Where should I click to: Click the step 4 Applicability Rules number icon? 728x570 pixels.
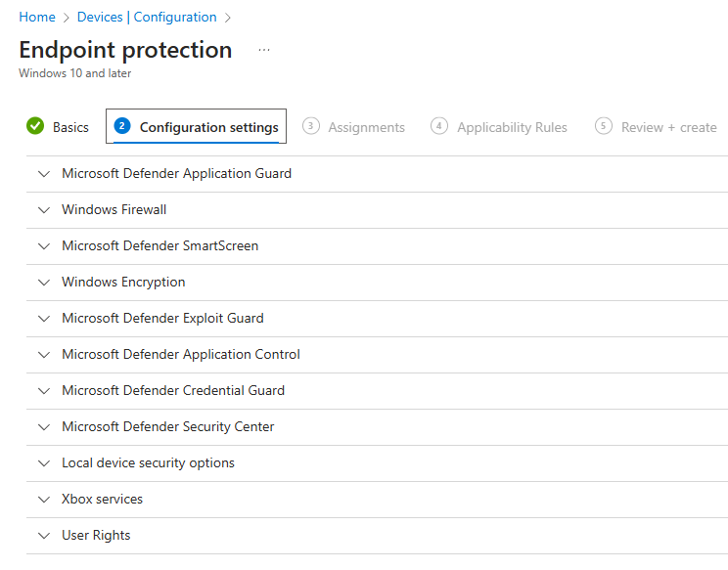[x=439, y=126]
